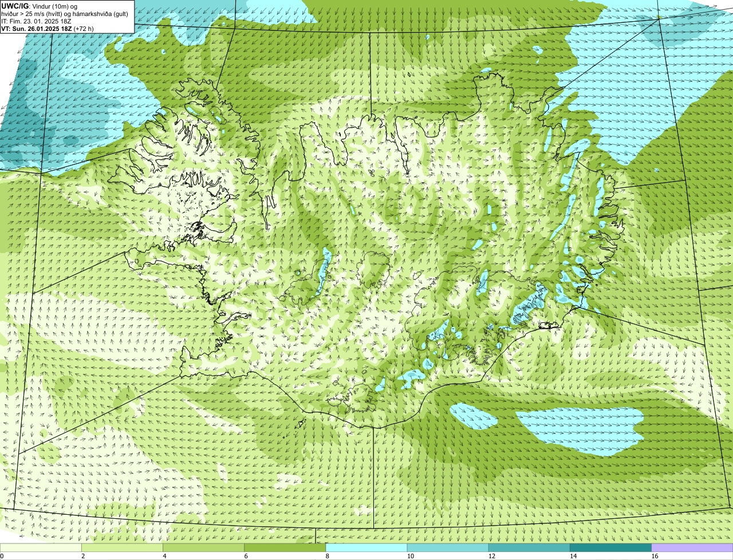This screenshot has height=560, width=733.
Task: Select the line 'hviður > 25 m/s (hvítt) og hámarkshviða (gult)'
Action: [65, 14]
